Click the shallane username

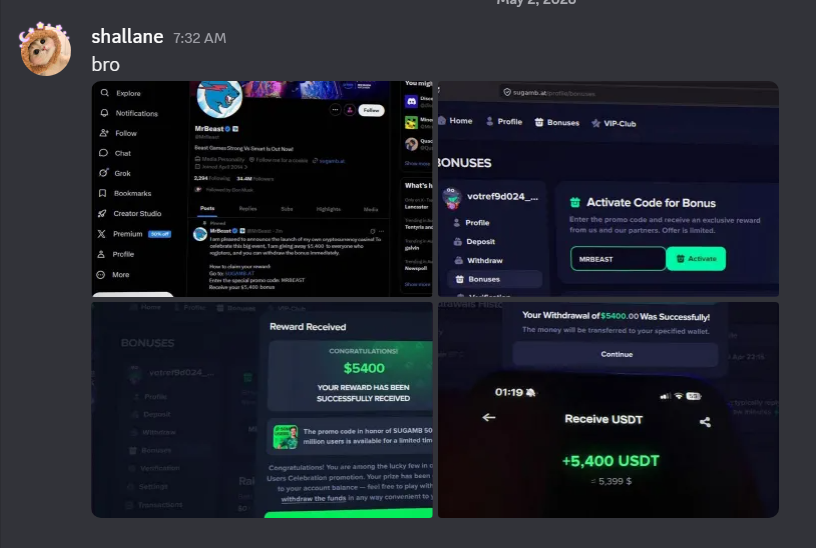[x=127, y=37]
